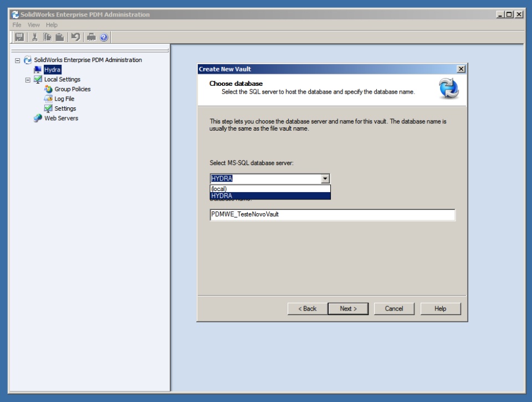Image resolution: width=532 pixels, height=402 pixels.
Task: Select Settings tree label
Action: (x=65, y=109)
